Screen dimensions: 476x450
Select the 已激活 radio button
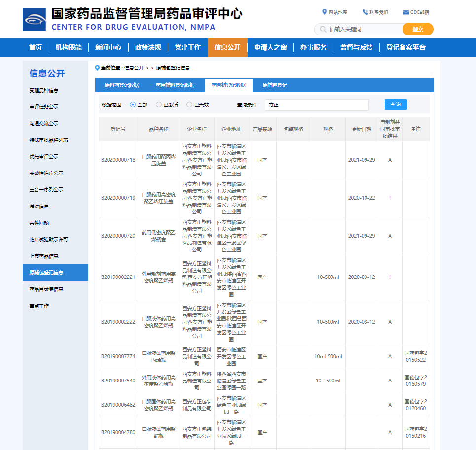click(159, 104)
